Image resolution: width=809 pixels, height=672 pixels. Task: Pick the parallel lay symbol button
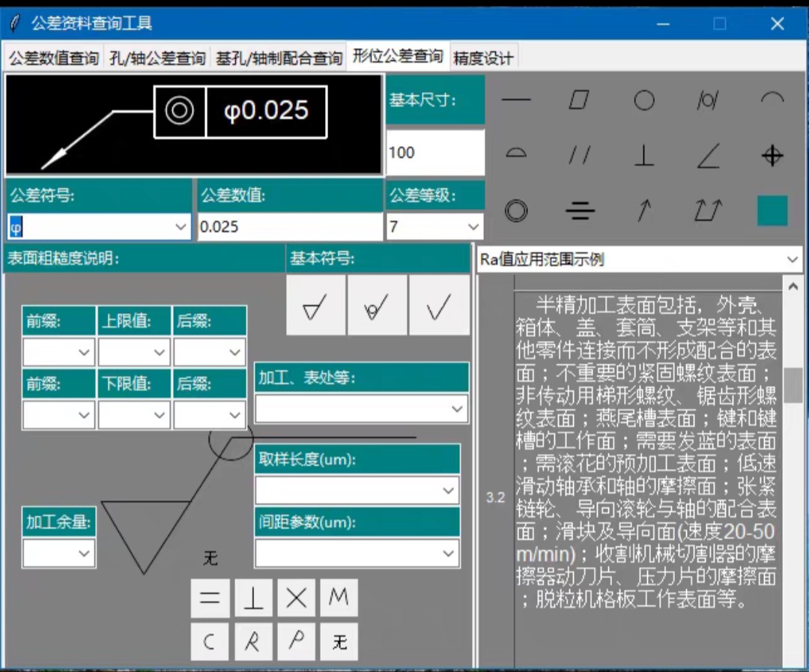point(210,598)
